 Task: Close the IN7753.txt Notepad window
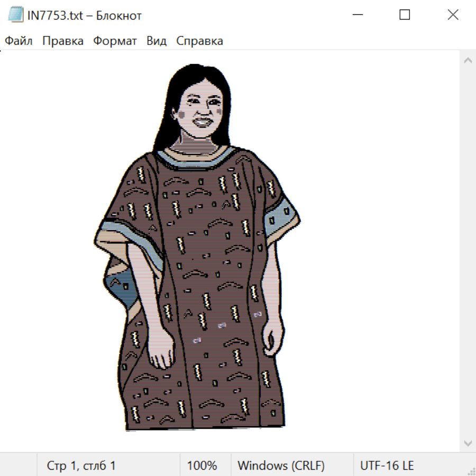pyautogui.click(x=453, y=15)
